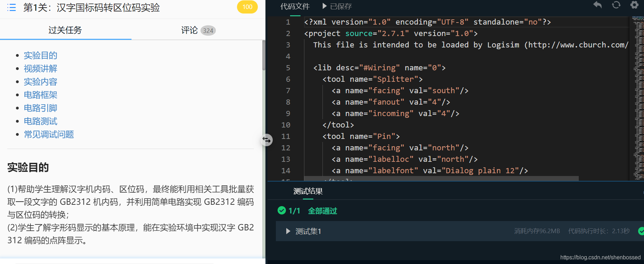Viewport: 644px width, 264px height.
Task: Click the tool name="Splitter" code line
Action: click(372, 79)
